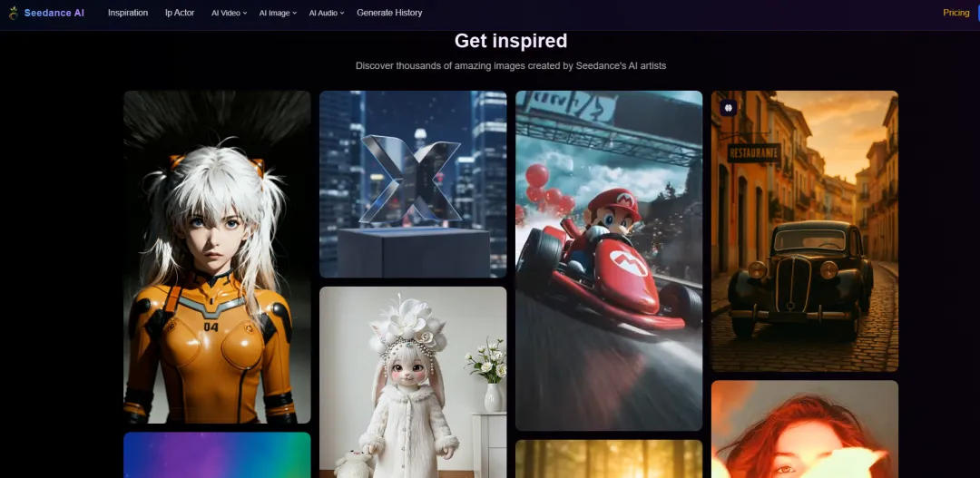
Task: Open Generate History page
Action: click(x=389, y=13)
